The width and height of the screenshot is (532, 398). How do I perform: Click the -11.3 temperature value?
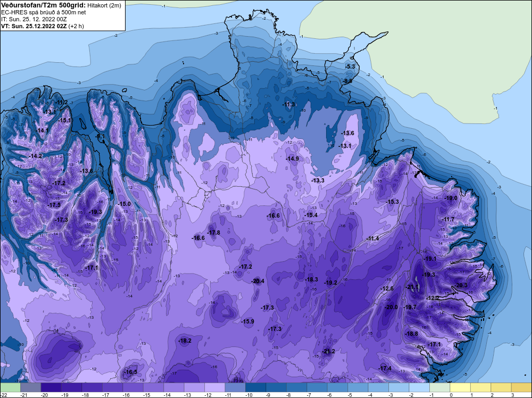289,104
